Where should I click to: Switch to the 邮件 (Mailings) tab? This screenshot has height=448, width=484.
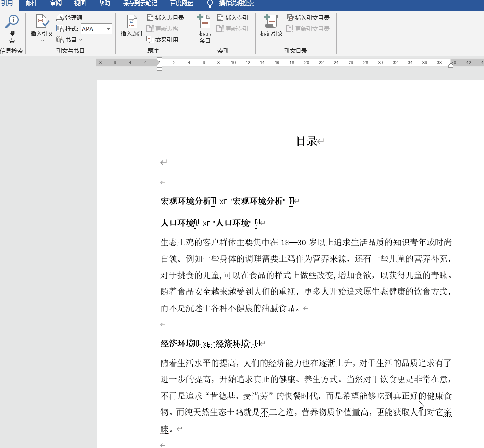coord(31,3)
